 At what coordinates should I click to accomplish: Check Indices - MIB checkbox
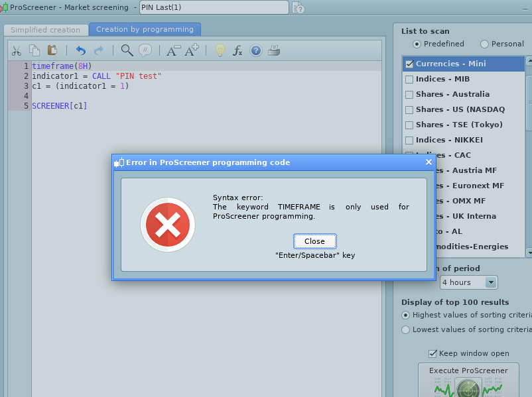(409, 79)
